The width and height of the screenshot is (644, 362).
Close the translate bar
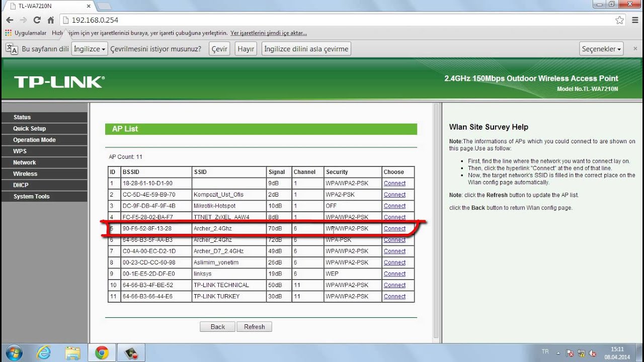point(635,49)
